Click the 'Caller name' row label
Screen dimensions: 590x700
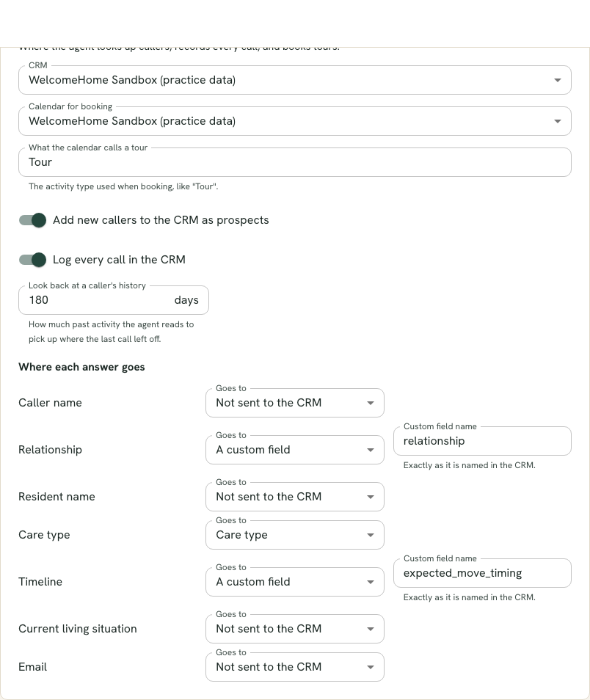(x=50, y=403)
